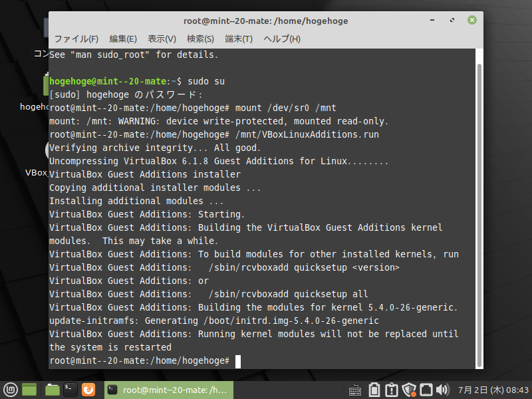The height and width of the screenshot is (399, 532).
Task: Open the 端末(T) menu
Action: pyautogui.click(x=239, y=39)
